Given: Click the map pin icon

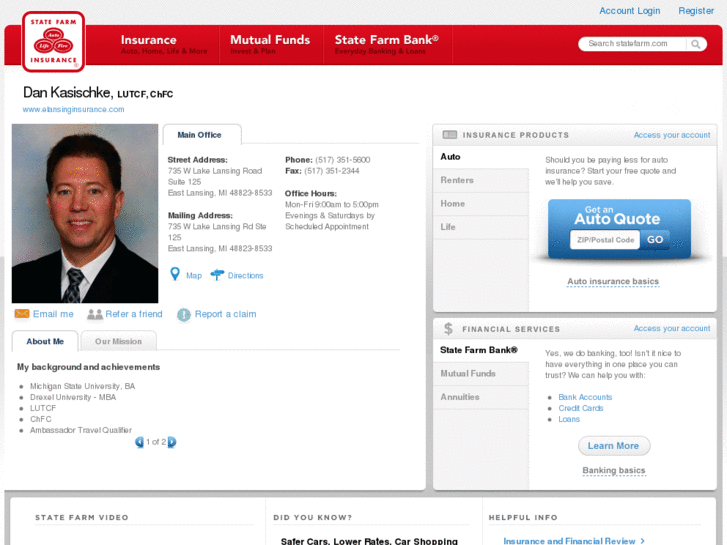Looking at the screenshot, I should coord(175,274).
